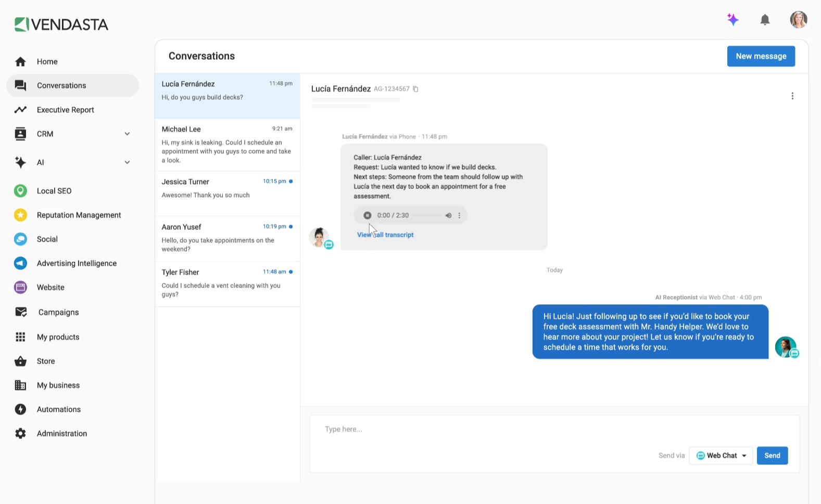Open Aaron Yusef conversation

[228, 239]
